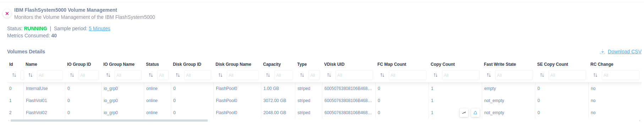Viewport: 644px width, 128px height.
Task: Sort table by Name column
Action: 31,75
